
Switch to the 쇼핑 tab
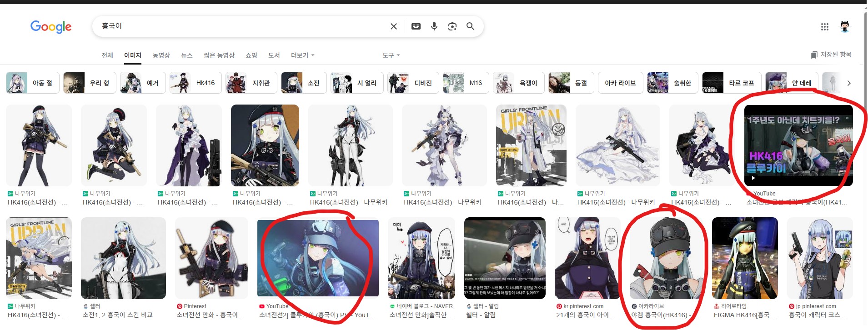pos(251,55)
